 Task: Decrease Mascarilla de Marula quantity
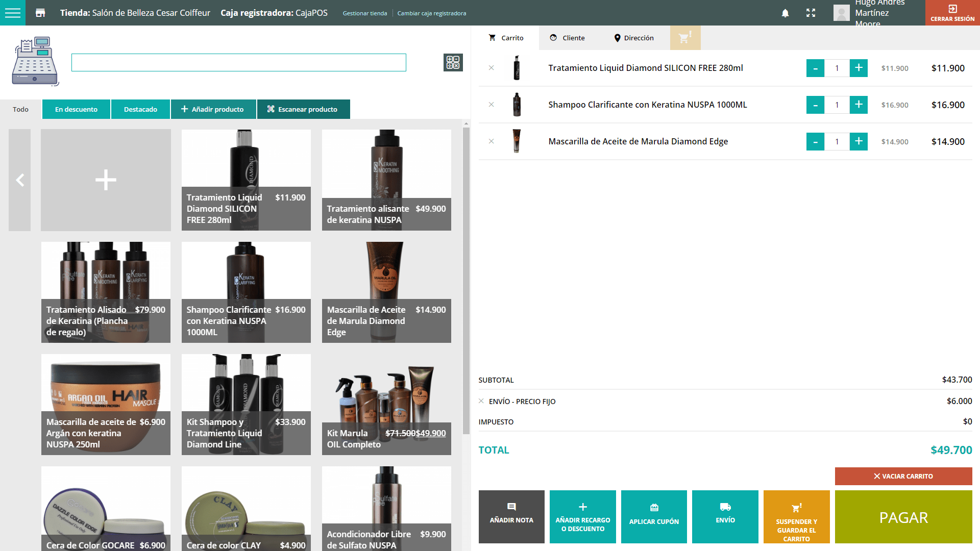tap(815, 141)
